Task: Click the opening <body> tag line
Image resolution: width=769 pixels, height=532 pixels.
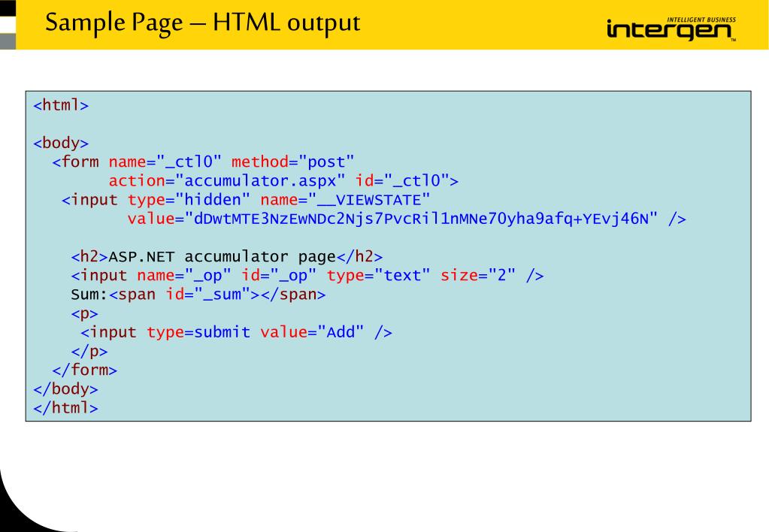Action: 61,143
